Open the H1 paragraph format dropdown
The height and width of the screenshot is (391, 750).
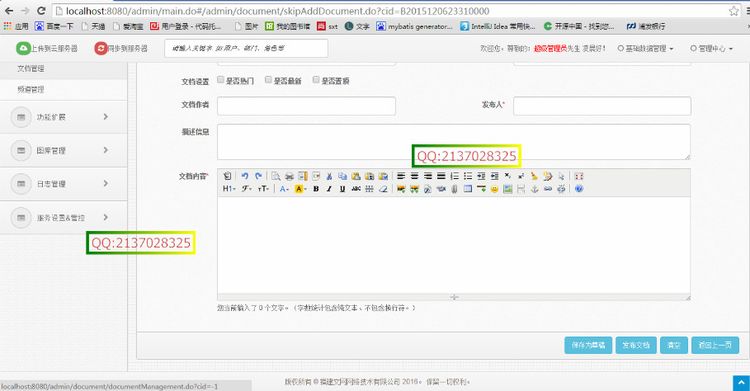(x=229, y=189)
